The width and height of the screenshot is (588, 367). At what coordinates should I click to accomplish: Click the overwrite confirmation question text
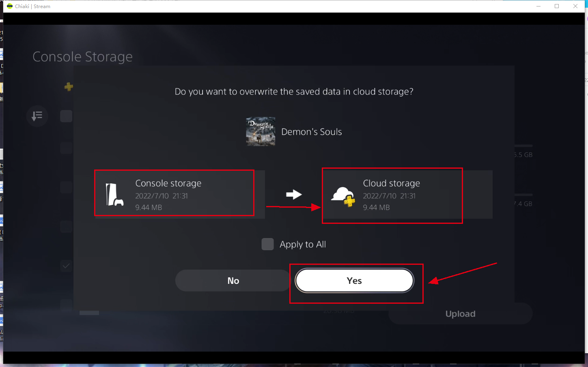point(294,92)
